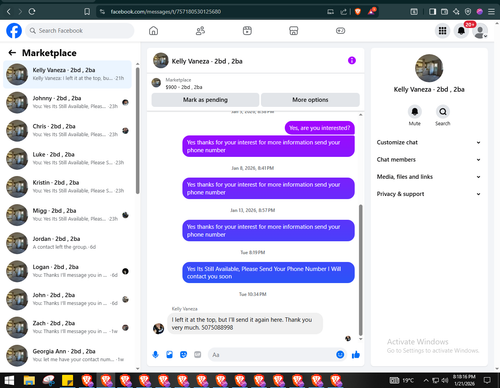The width and height of the screenshot is (500, 388).
Task: Attach a photo with the image icon
Action: click(169, 355)
